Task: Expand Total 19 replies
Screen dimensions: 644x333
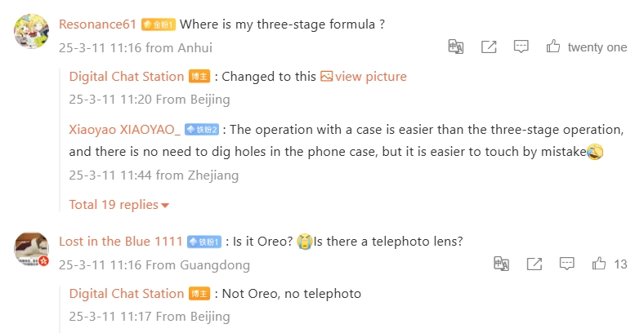Action: pos(119,204)
